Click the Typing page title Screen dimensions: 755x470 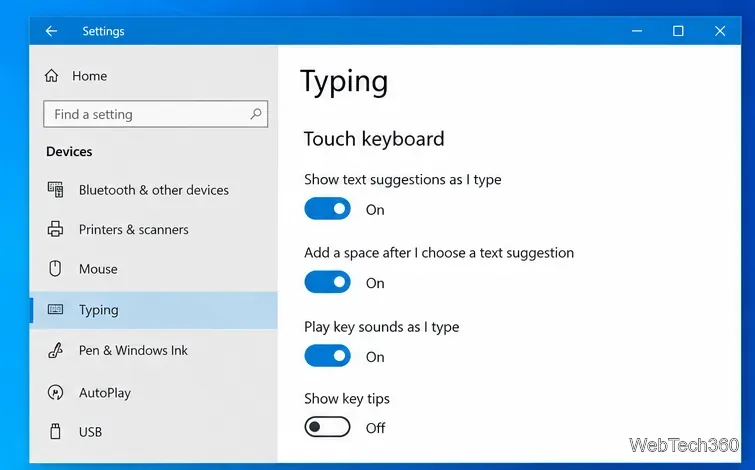344,82
